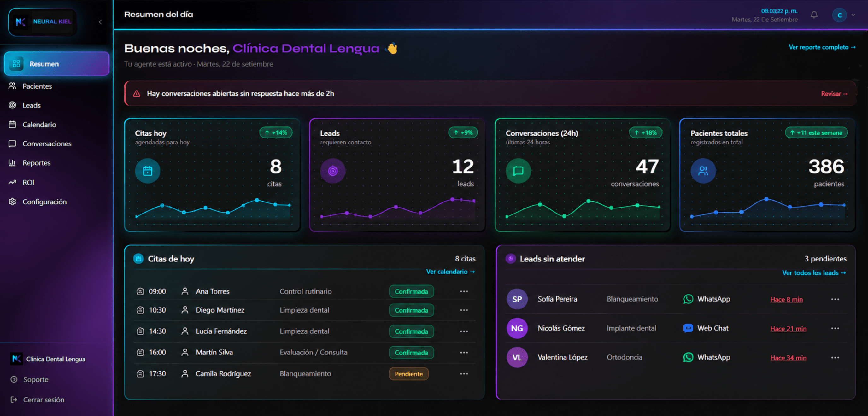Open the Resumen menu item

pyautogui.click(x=56, y=64)
